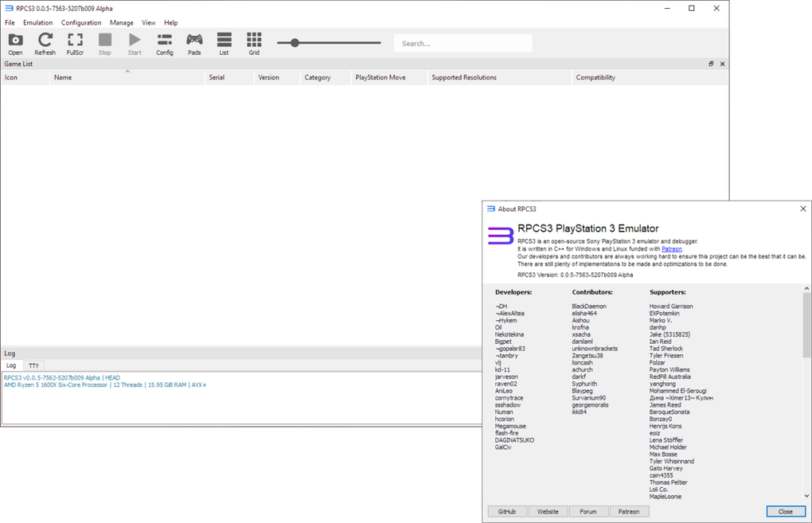Viewport: 812px width, 523px height.
Task: Sort by the Compatibility column
Action: coord(650,77)
